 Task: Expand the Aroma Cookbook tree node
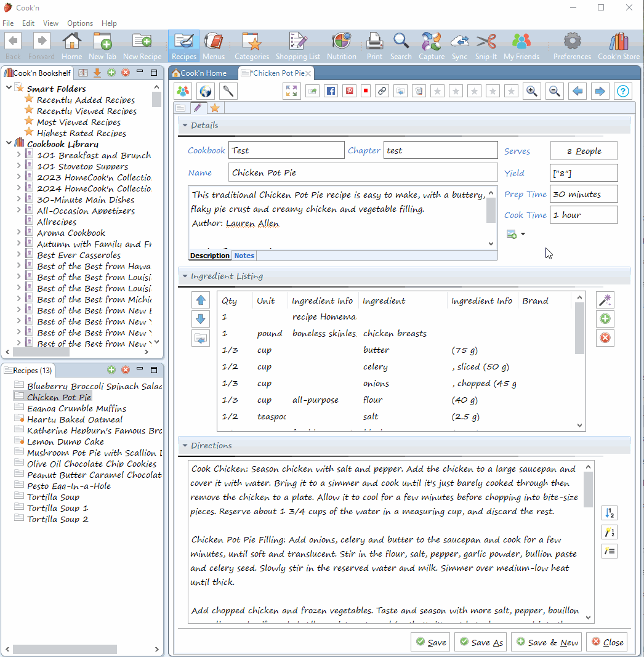tap(19, 233)
